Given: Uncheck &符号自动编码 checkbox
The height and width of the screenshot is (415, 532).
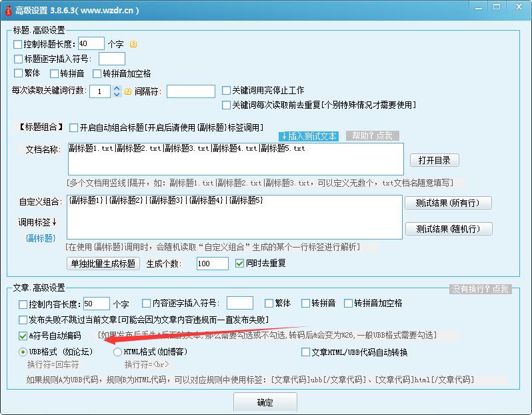Looking at the screenshot, I should click(23, 336).
